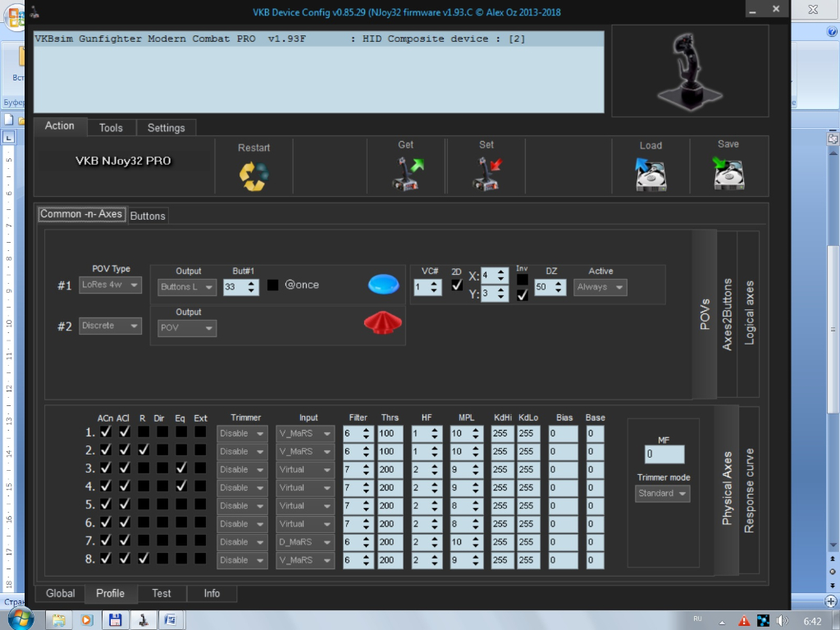840x630 pixels.
Task: Click the MF input field
Action: 664,454
